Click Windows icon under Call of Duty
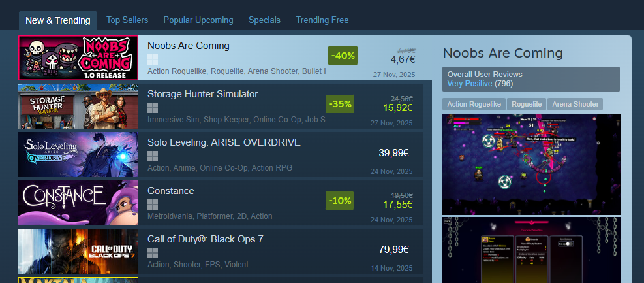This screenshot has height=283, width=644. (x=153, y=253)
